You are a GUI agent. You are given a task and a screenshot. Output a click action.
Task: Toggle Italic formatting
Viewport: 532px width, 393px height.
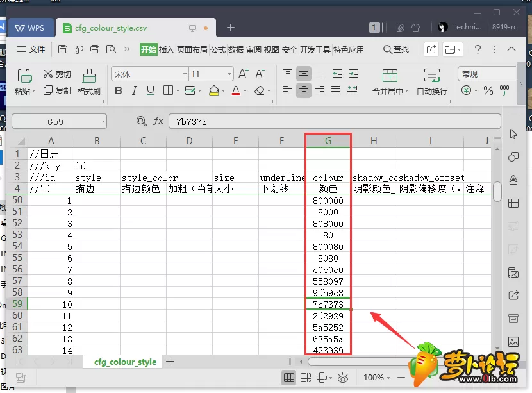135,90
